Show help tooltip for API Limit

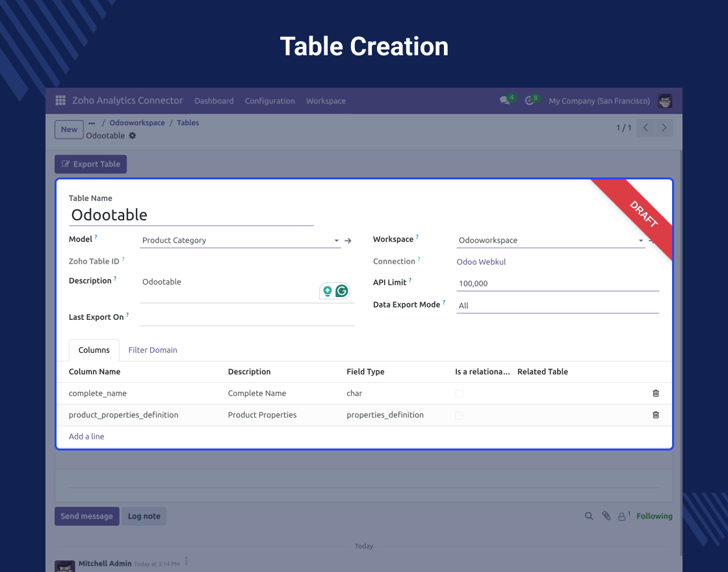coord(410,280)
